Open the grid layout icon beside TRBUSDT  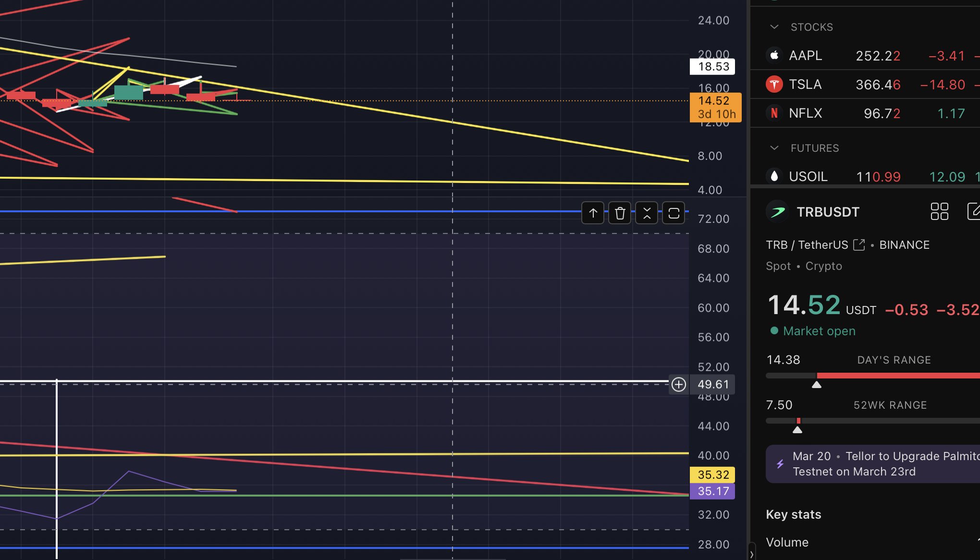coord(939,211)
